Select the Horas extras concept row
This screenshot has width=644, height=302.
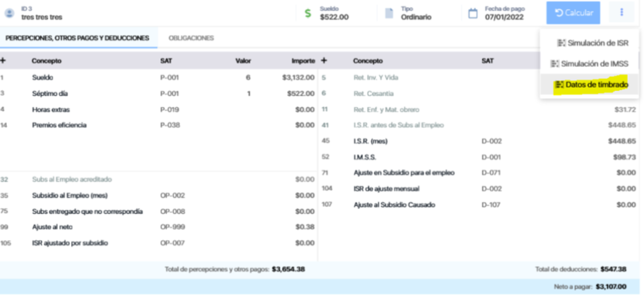pyautogui.click(x=50, y=109)
